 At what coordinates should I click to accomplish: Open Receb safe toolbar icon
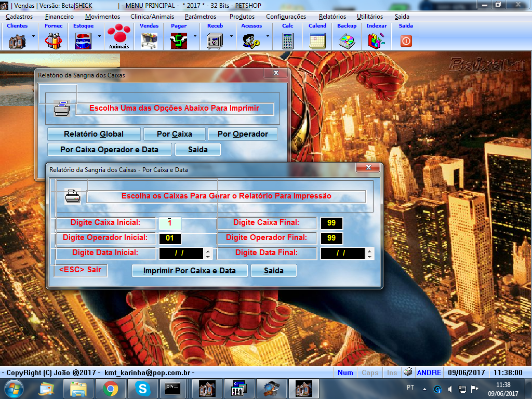(x=215, y=41)
